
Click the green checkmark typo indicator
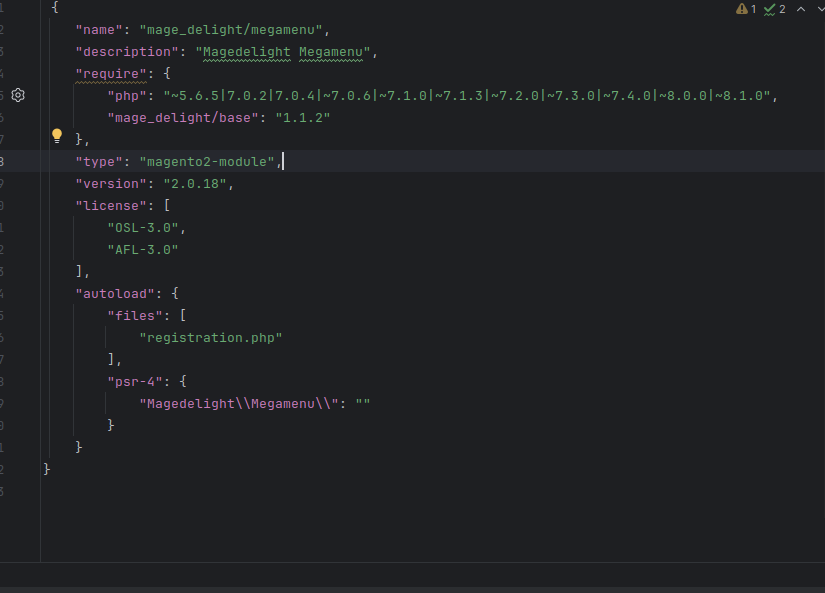[x=770, y=9]
